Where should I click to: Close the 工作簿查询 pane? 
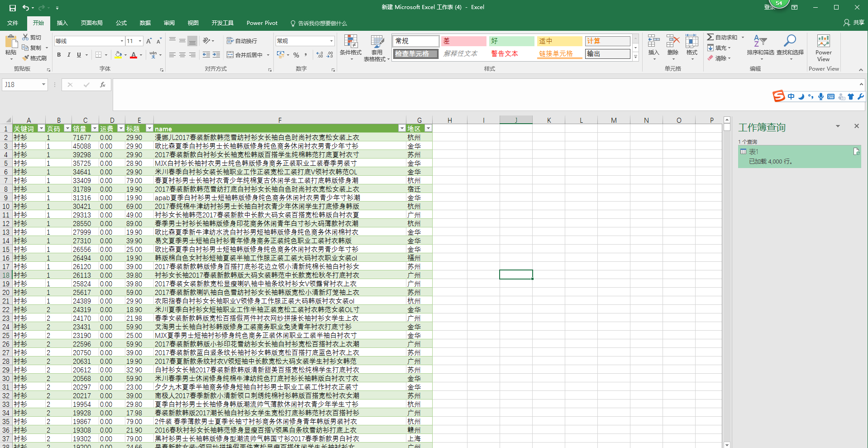tap(856, 126)
